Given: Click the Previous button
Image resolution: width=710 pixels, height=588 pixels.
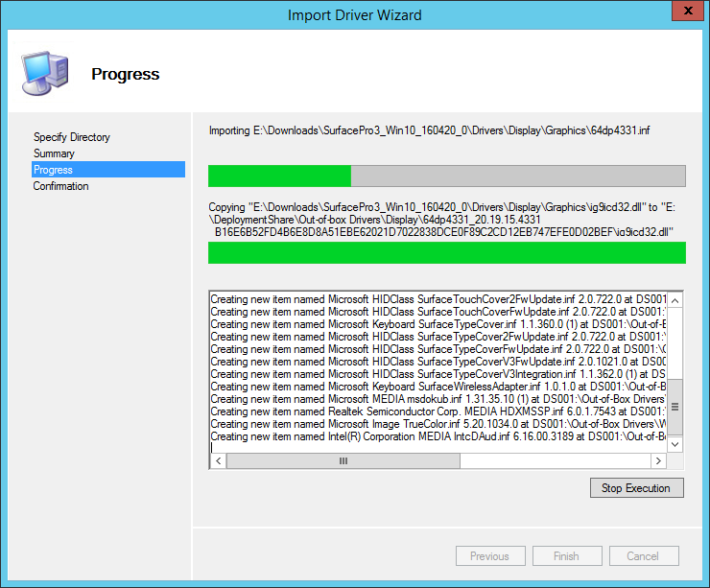Looking at the screenshot, I should point(489,556).
